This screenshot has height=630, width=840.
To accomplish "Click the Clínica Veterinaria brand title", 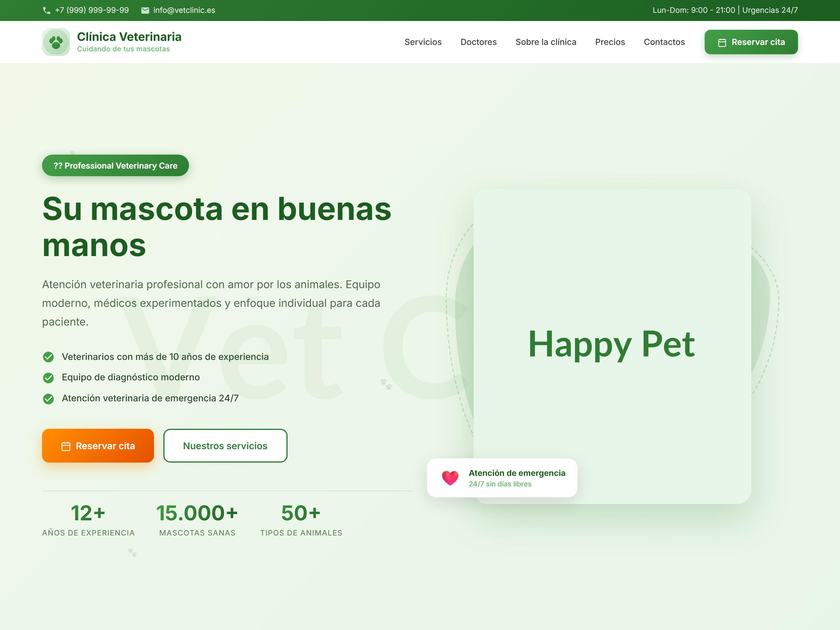I will coord(129,36).
